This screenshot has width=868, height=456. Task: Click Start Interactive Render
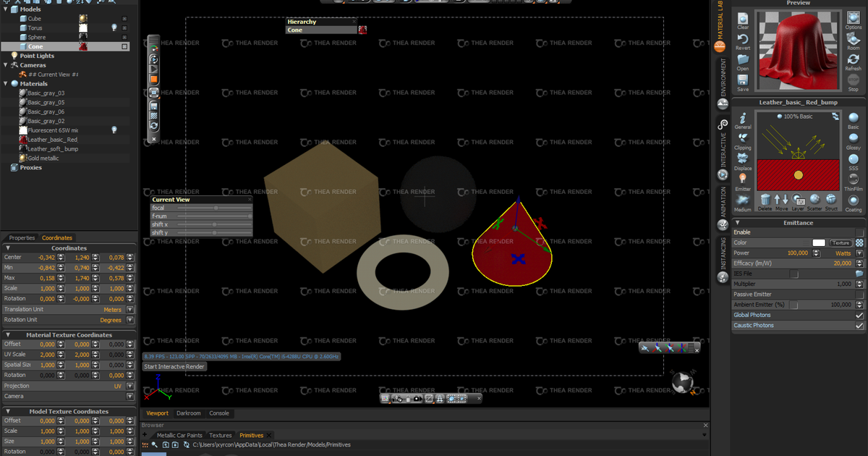(174, 367)
